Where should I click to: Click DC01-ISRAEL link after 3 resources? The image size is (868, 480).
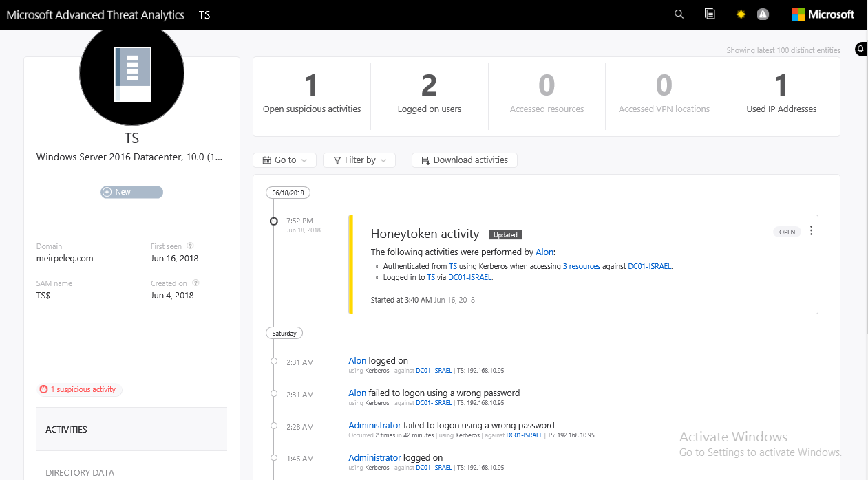[x=650, y=266]
